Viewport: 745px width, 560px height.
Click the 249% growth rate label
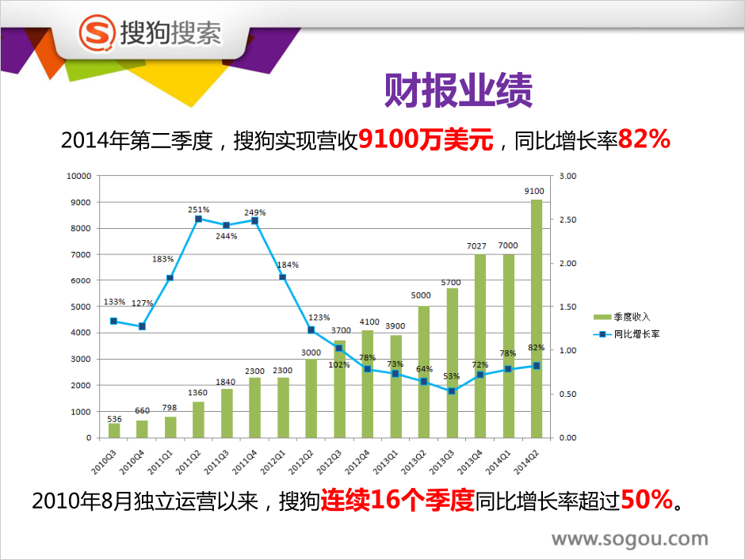(255, 212)
